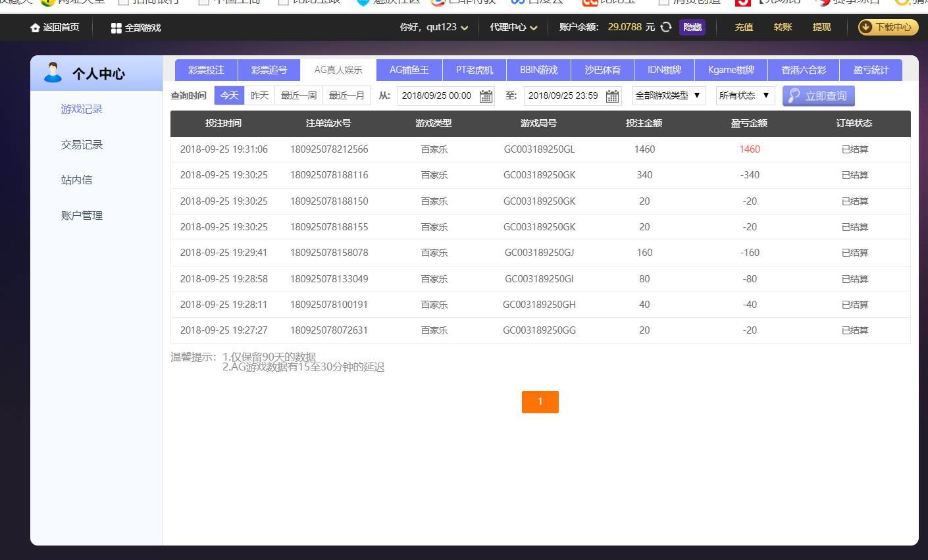Select the 今天 quick time filter
The width and height of the screenshot is (928, 560).
tap(229, 95)
